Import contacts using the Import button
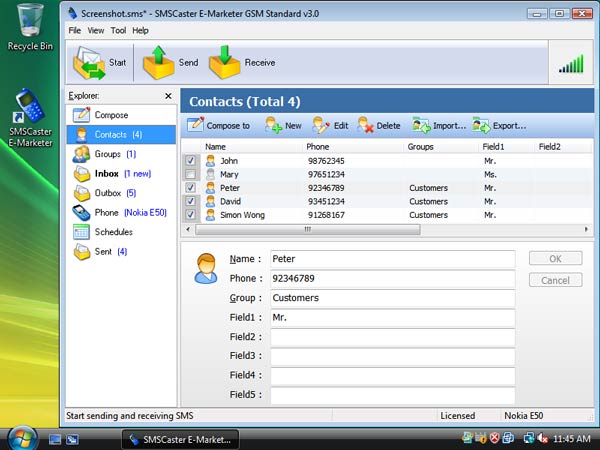The height and width of the screenshot is (450, 600). (440, 126)
